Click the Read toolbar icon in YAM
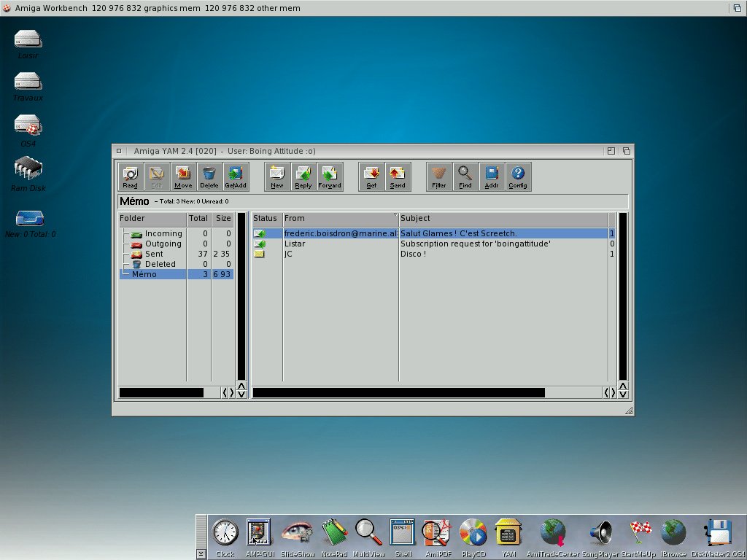The width and height of the screenshot is (747, 560). pyautogui.click(x=130, y=176)
